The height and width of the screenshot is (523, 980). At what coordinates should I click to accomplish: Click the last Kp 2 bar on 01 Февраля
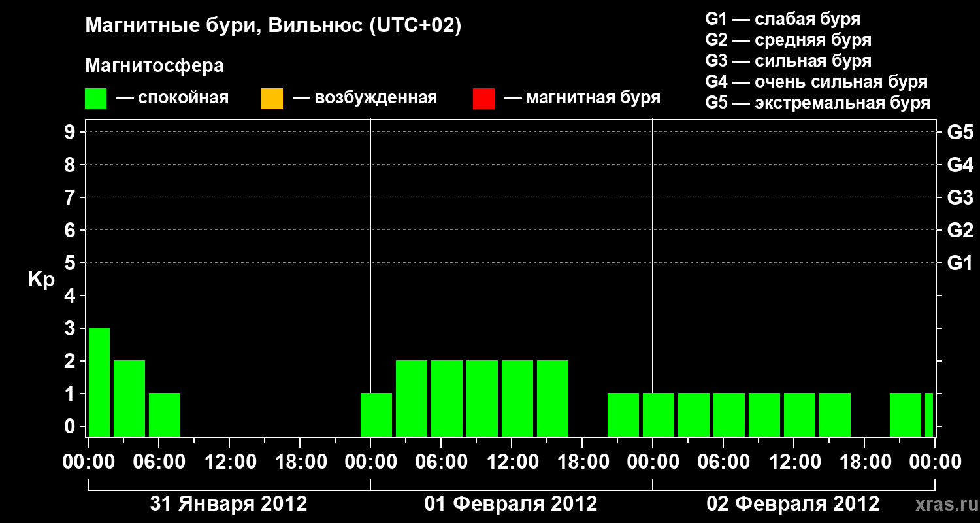(x=553, y=398)
